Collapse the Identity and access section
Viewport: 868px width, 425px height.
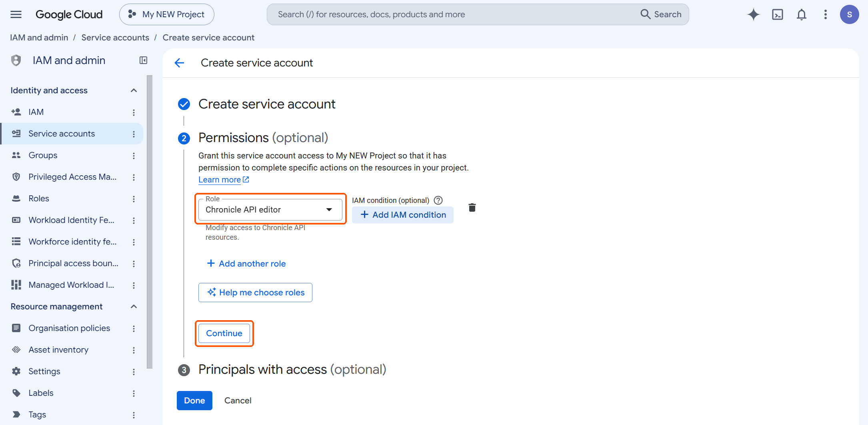click(x=134, y=90)
